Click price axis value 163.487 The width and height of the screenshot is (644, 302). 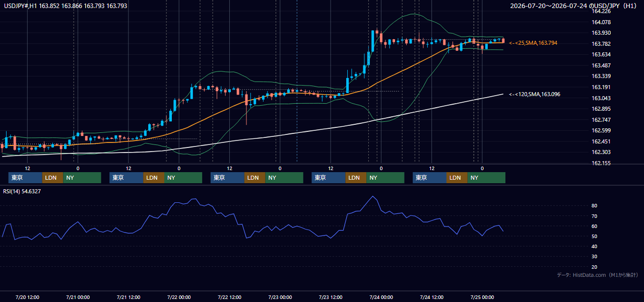(601, 65)
